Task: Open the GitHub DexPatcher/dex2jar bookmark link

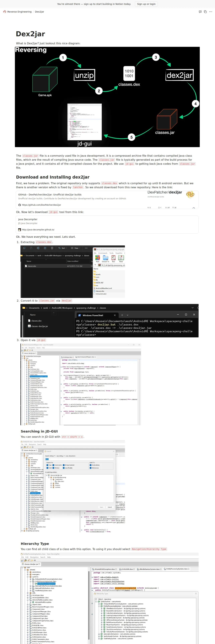Action: click(107, 200)
